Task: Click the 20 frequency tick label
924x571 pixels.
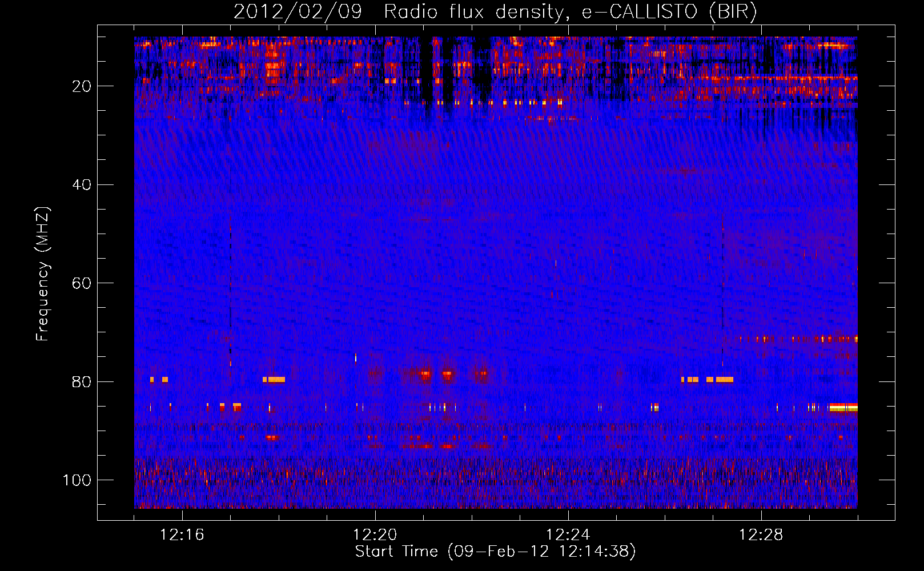Action: (x=82, y=86)
